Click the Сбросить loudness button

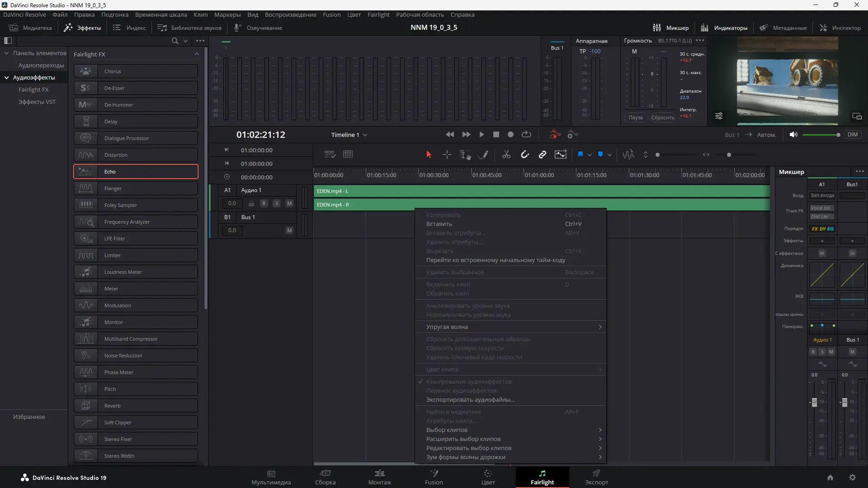coord(662,117)
